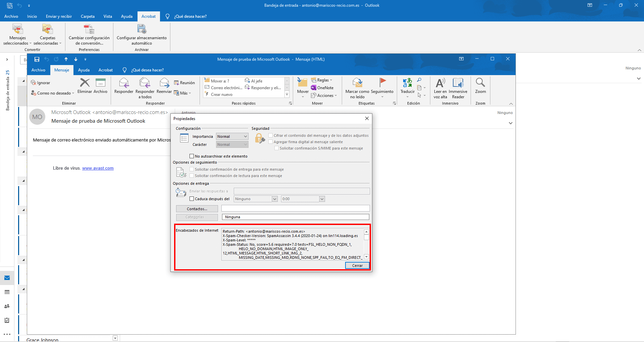Switch to Mail view in navigation bar
644x342 pixels.
7,278
